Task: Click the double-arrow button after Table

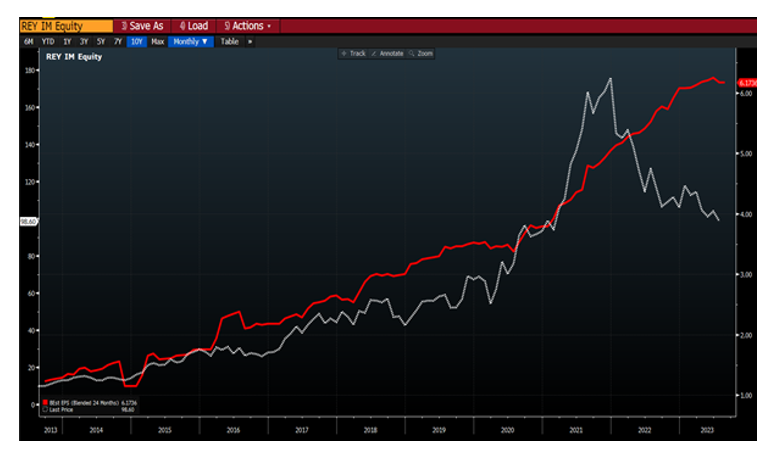Action: (x=250, y=41)
